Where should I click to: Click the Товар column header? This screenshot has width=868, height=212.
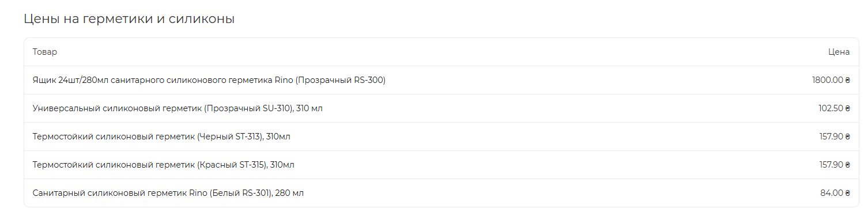point(45,52)
